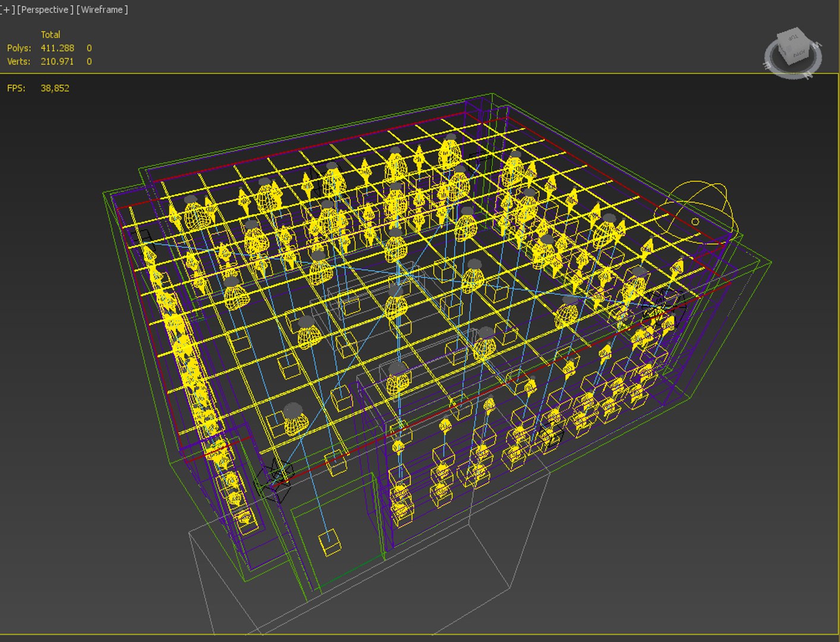
Task: Click the Total statistics column header
Action: tap(51, 34)
